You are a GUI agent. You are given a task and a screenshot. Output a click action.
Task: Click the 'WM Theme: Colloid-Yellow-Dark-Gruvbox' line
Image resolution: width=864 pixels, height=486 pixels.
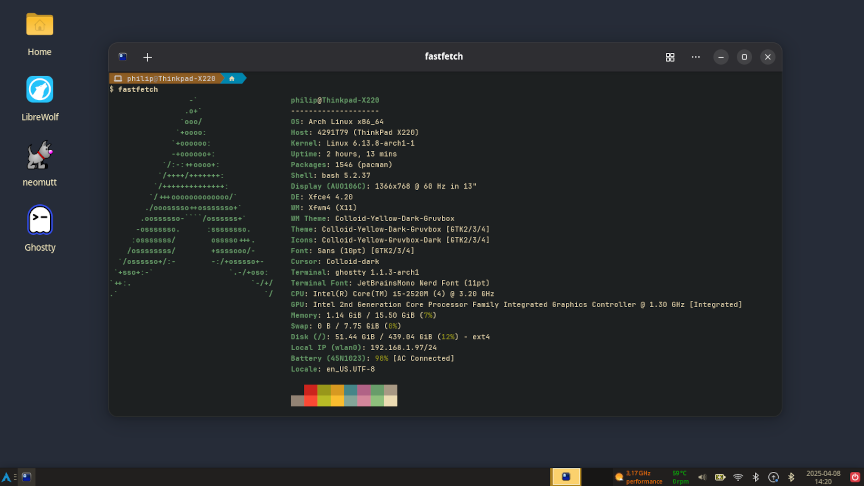pos(372,219)
